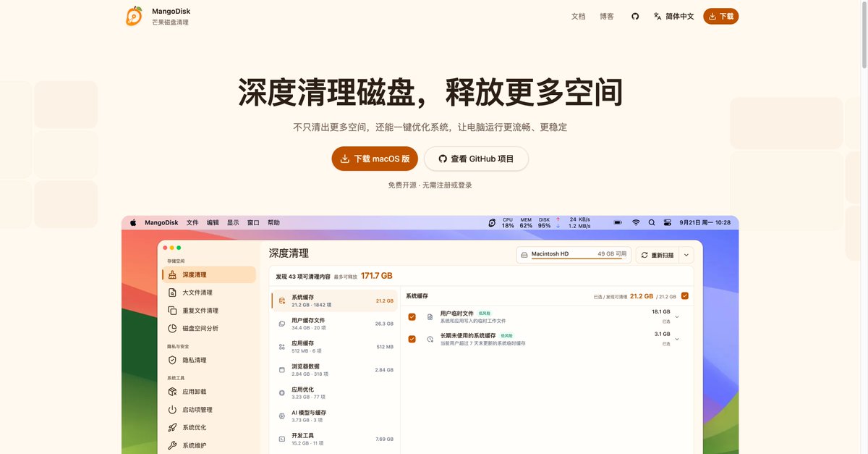The height and width of the screenshot is (454, 868).
Task: Select the AI 模型与缓存 category row
Action: (336, 416)
